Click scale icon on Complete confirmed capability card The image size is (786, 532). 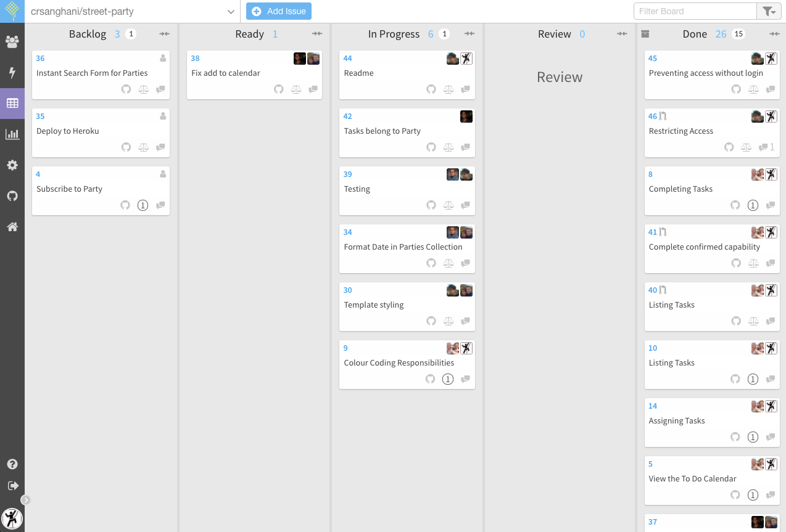click(753, 263)
